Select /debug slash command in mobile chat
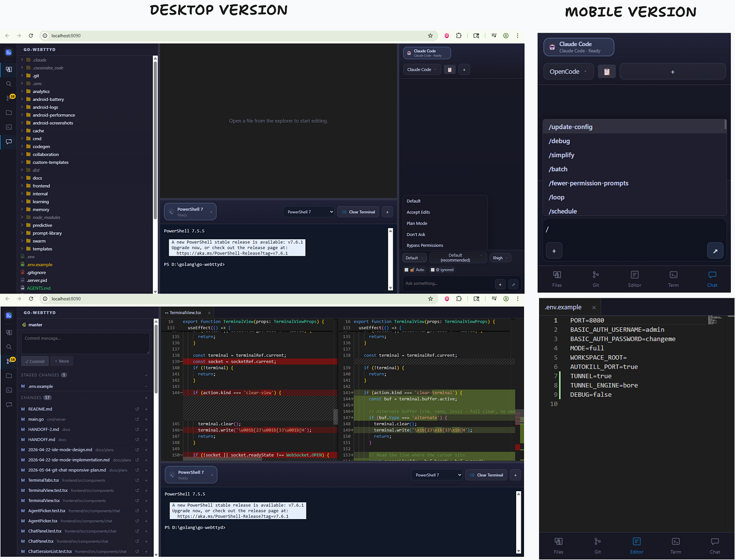Viewport: 735px width, 560px height. pos(633,141)
